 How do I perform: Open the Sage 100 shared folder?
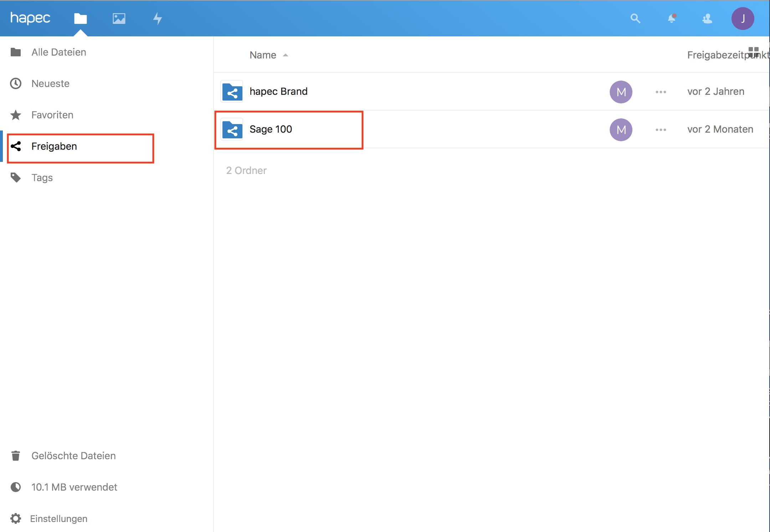click(x=271, y=129)
